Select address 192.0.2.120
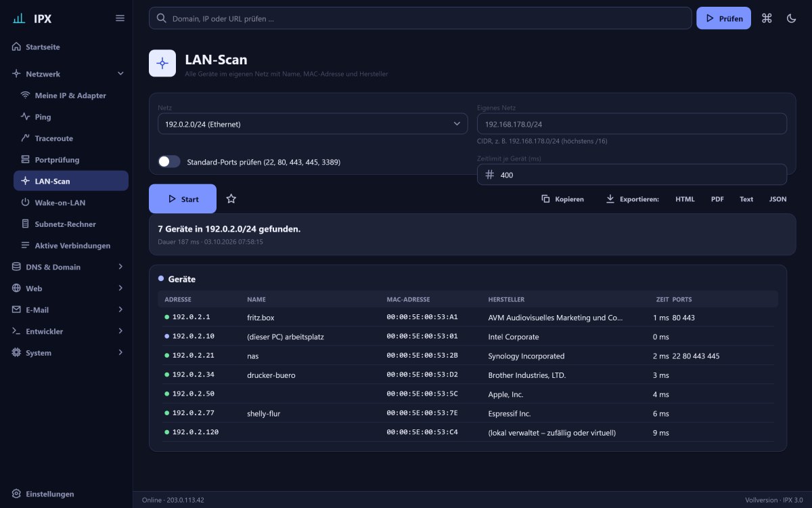The height and width of the screenshot is (508, 812). (x=196, y=432)
